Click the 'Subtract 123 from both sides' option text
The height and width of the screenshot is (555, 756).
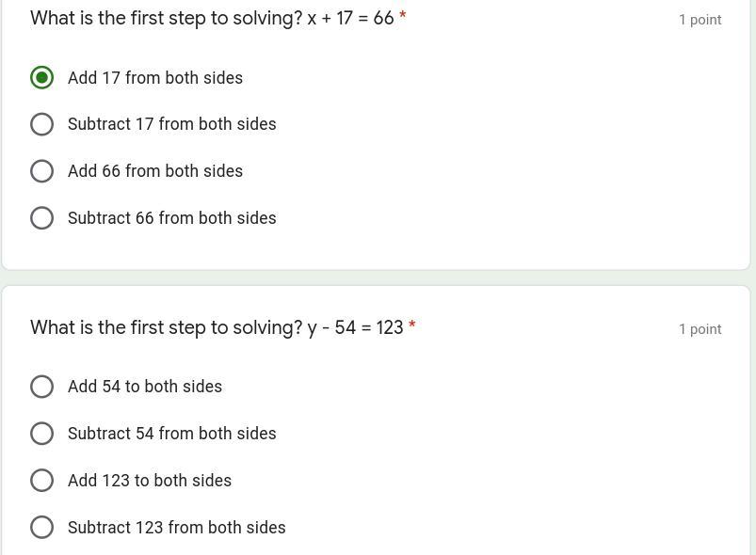point(177,528)
